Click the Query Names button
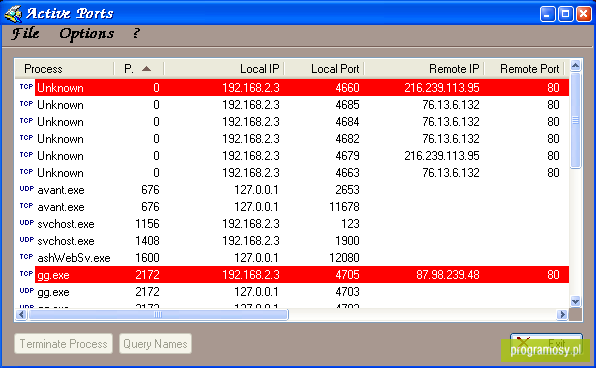Image resolution: width=596 pixels, height=368 pixels. click(155, 344)
